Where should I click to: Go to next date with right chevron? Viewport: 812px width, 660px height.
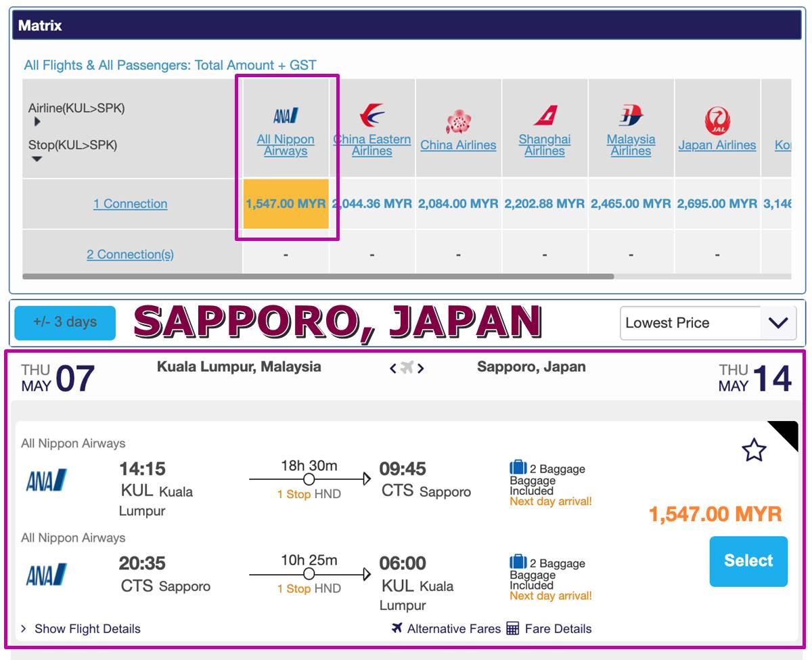tap(420, 368)
